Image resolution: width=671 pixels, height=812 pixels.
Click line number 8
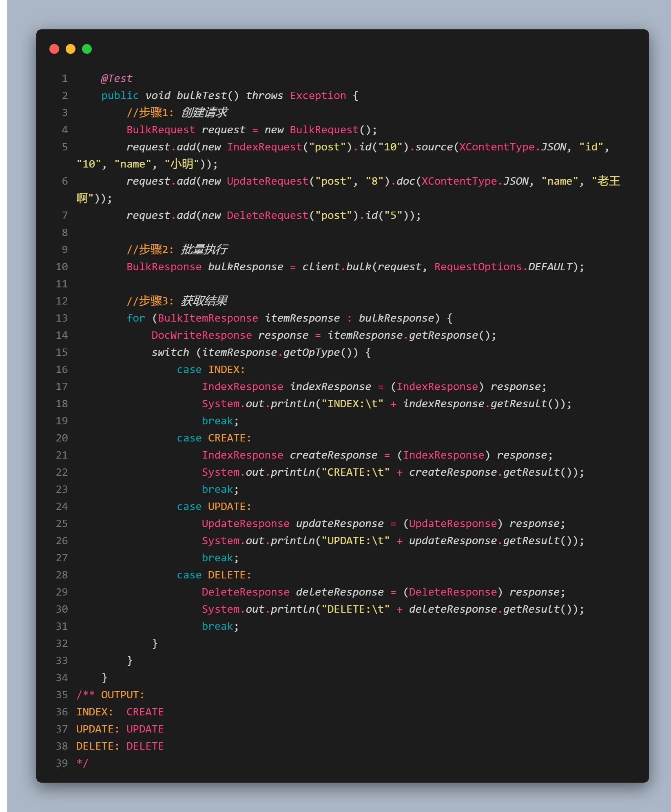pos(65,232)
